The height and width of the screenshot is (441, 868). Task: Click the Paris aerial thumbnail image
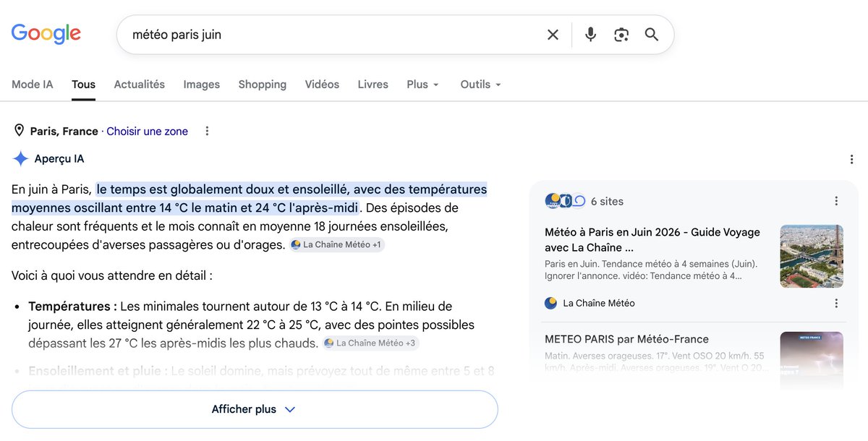click(x=812, y=256)
